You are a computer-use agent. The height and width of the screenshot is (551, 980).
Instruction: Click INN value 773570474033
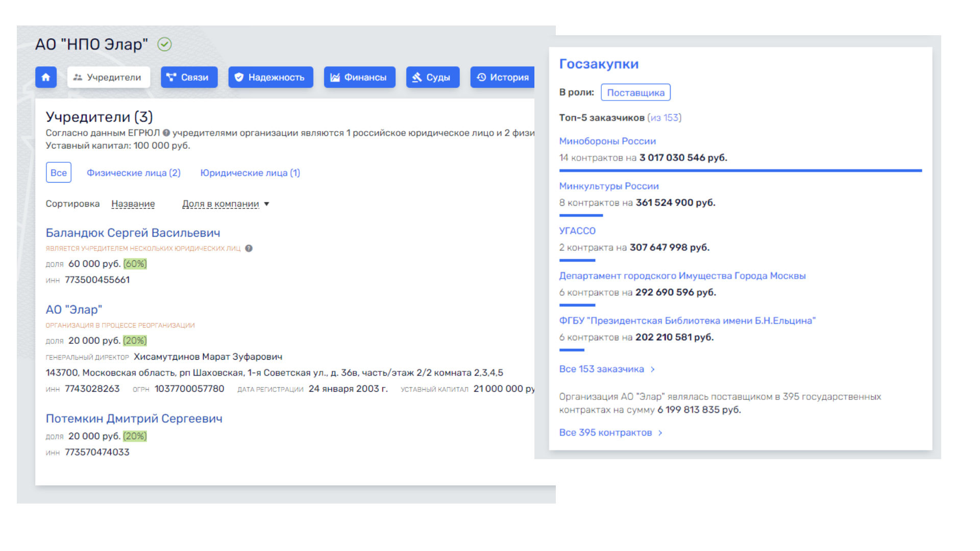(97, 453)
